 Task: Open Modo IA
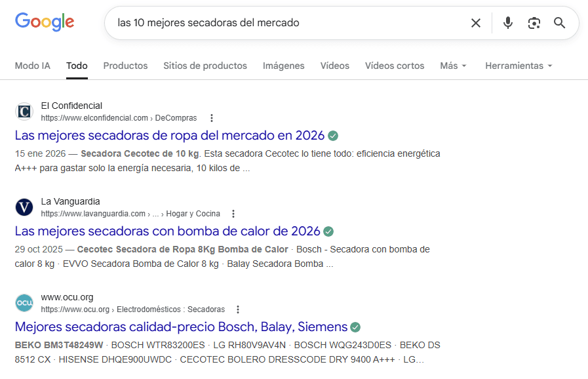point(32,66)
